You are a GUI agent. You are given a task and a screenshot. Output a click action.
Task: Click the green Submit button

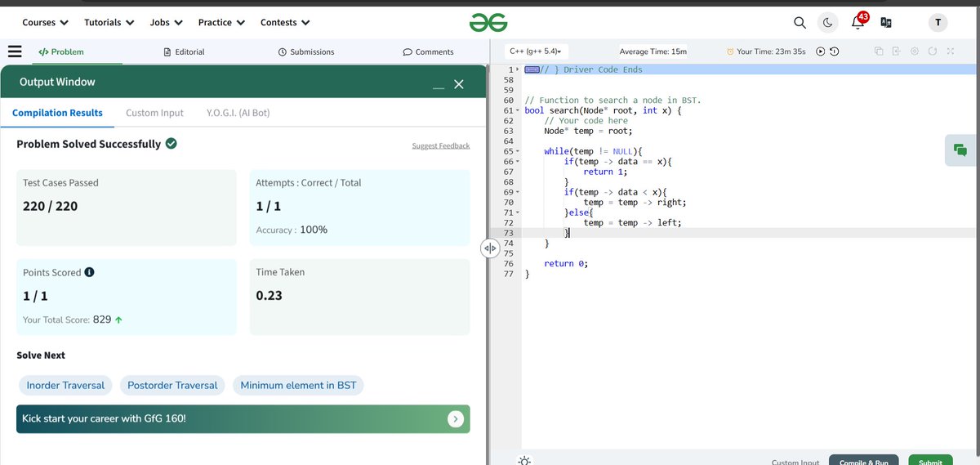pyautogui.click(x=930, y=460)
